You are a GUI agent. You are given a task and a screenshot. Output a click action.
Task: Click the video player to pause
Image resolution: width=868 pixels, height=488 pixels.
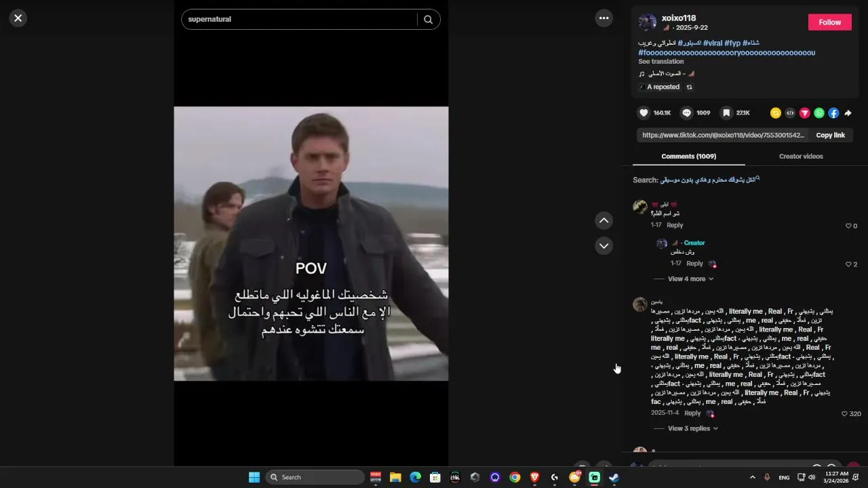pyautogui.click(x=311, y=243)
